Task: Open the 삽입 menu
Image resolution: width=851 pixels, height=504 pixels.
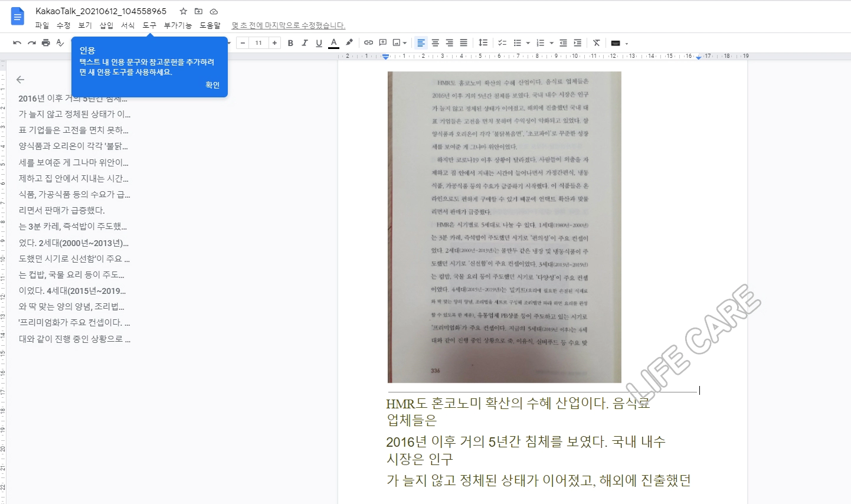Action: click(106, 25)
